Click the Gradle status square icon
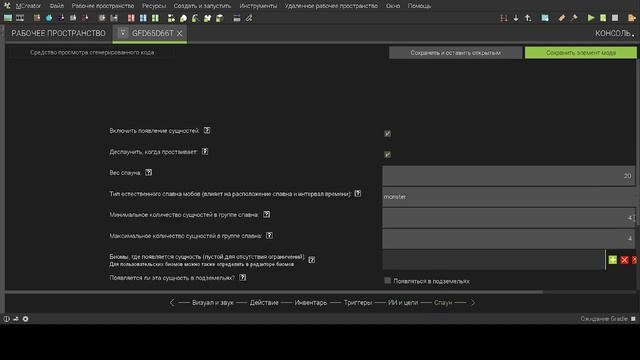This screenshot has height=360, width=640. click(x=633, y=318)
